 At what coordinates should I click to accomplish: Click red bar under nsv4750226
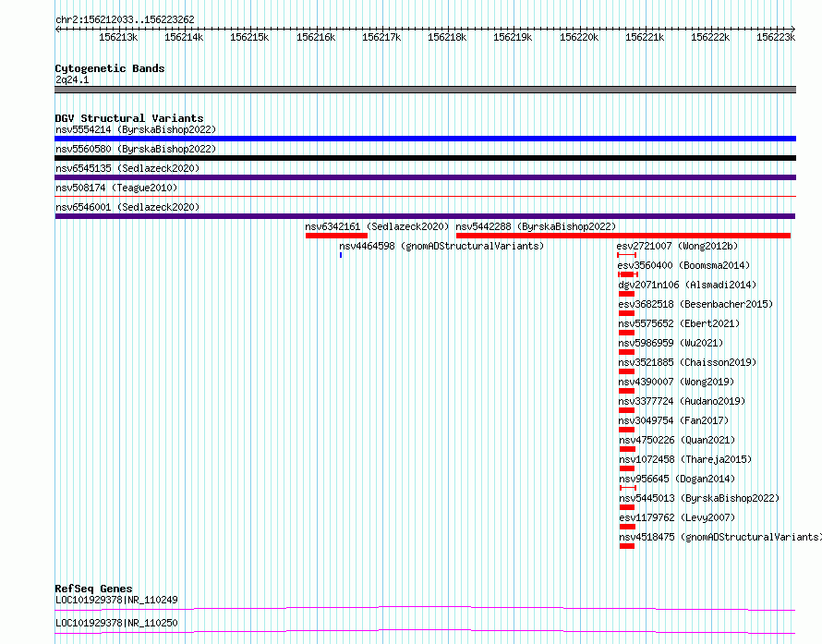click(627, 449)
